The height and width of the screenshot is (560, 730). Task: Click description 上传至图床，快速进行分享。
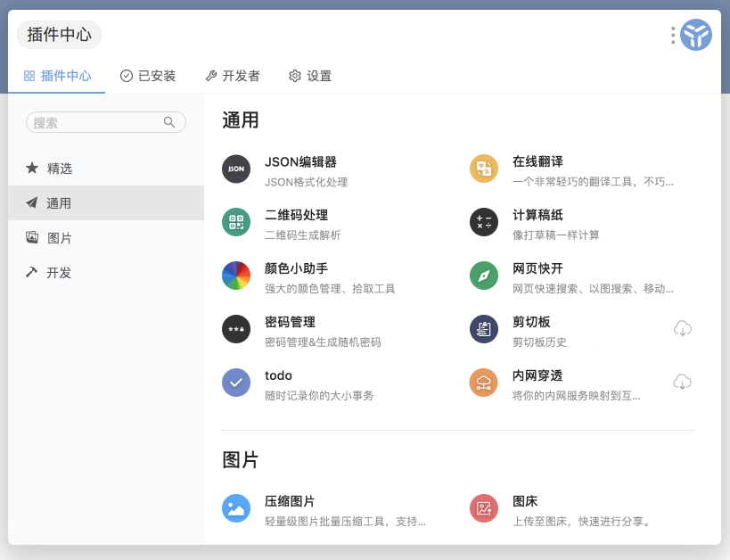point(582,522)
